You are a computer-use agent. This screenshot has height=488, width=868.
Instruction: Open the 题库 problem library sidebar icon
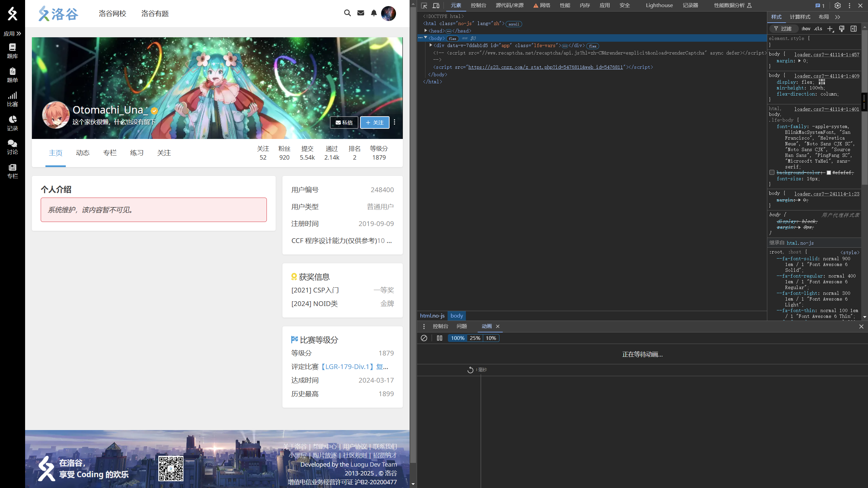(x=12, y=51)
